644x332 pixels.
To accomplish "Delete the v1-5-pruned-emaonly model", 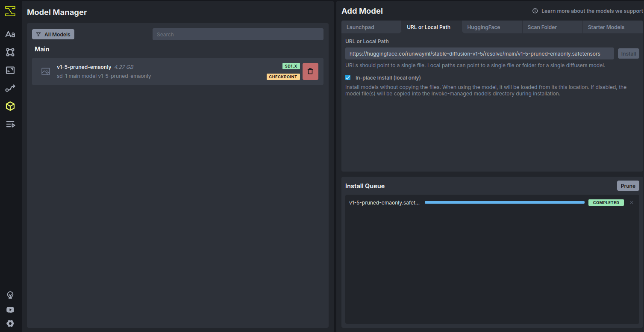I will pyautogui.click(x=310, y=71).
